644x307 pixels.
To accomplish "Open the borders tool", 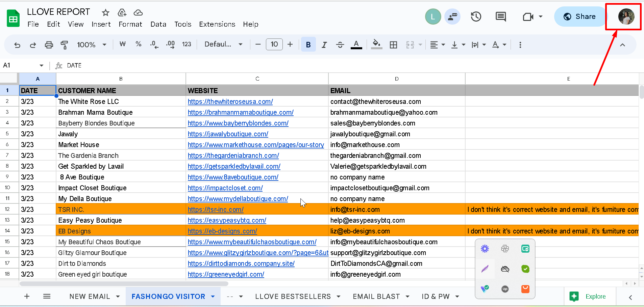I will (393, 45).
